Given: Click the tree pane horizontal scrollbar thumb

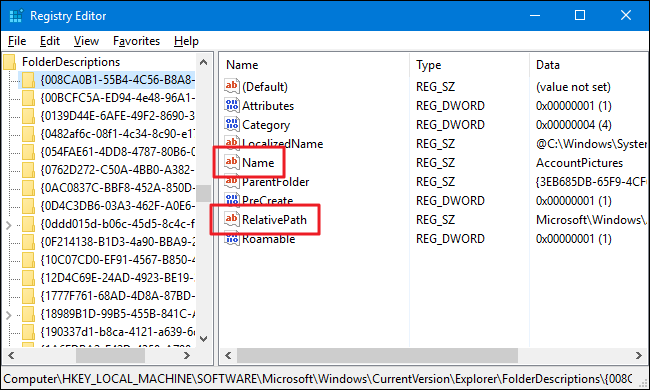Looking at the screenshot, I should (110, 356).
